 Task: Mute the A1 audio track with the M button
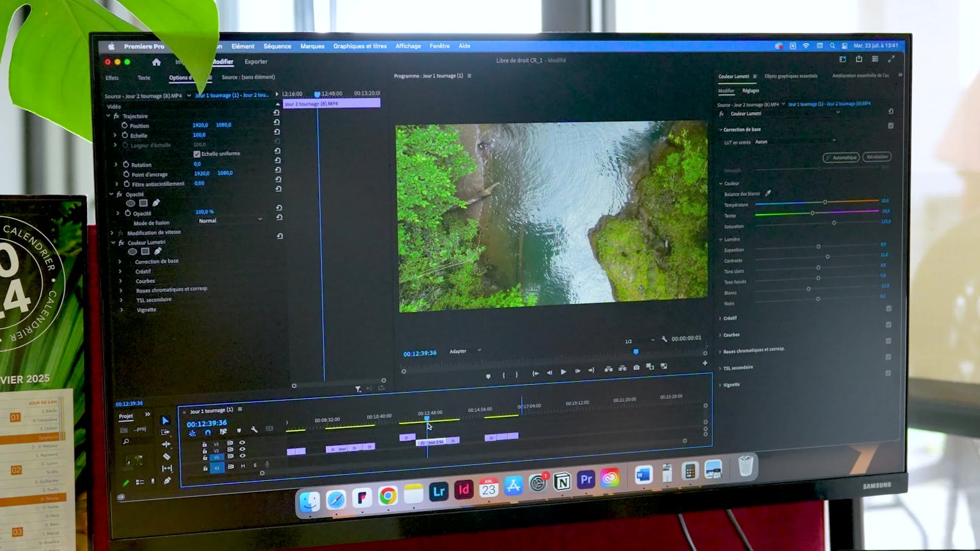pyautogui.click(x=243, y=467)
